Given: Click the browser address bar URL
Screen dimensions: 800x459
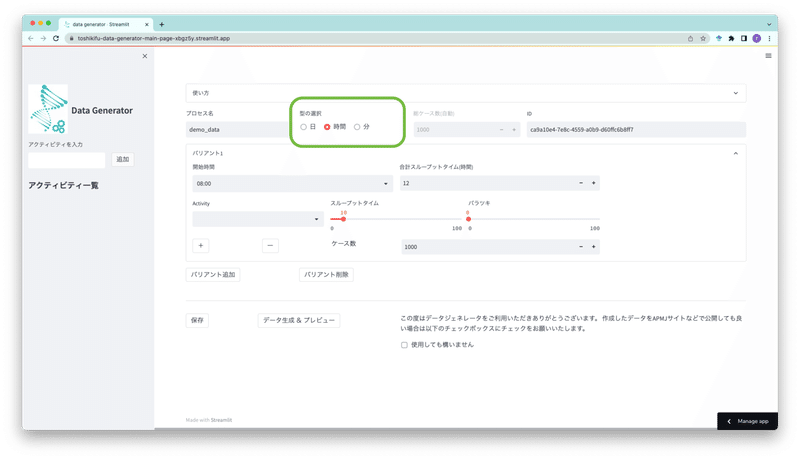Looking at the screenshot, I should click(154, 38).
